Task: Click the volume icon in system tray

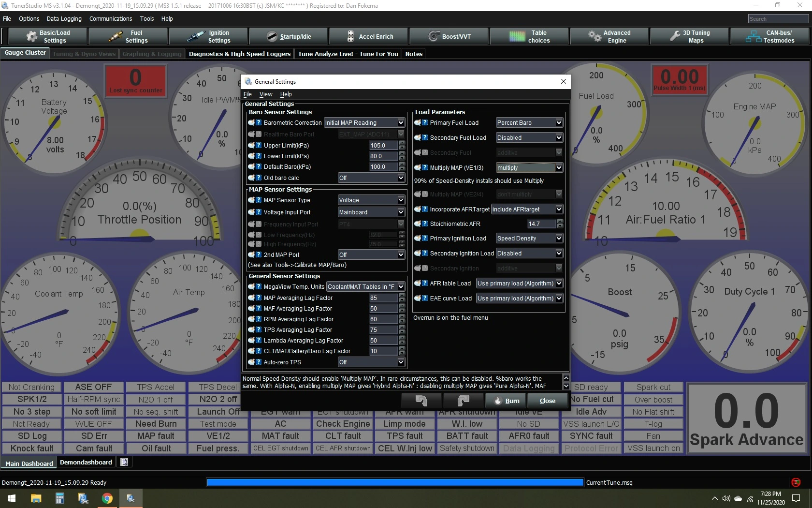Action: [x=726, y=498]
